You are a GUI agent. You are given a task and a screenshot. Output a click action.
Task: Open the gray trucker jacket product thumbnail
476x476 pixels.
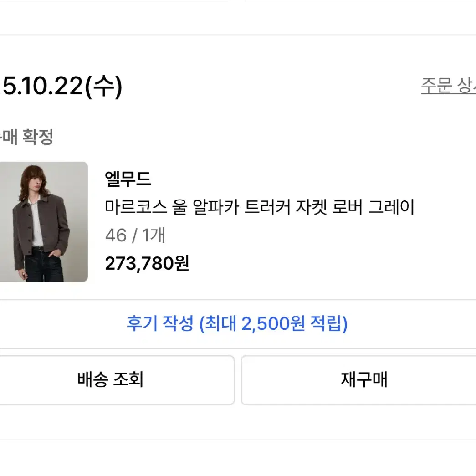click(43, 222)
